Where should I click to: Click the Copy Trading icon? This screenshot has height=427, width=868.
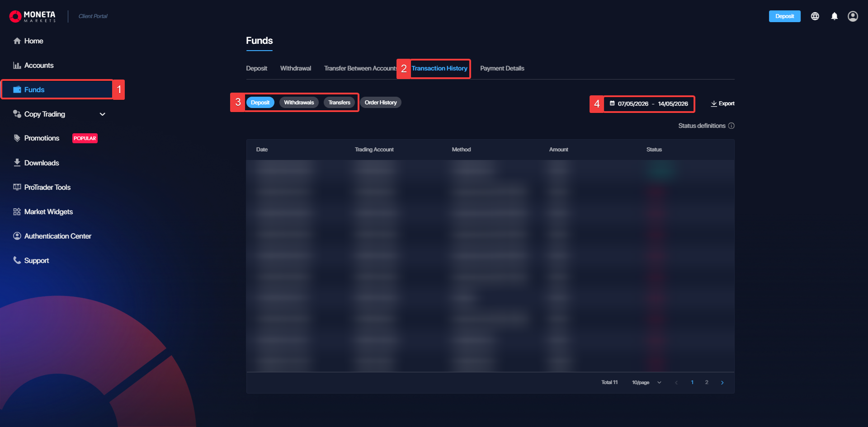pos(17,114)
